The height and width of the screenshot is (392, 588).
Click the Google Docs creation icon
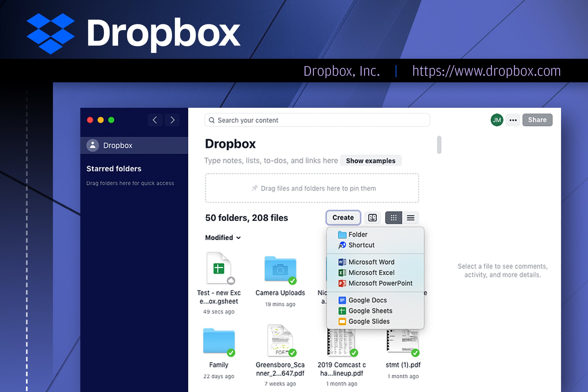point(341,300)
